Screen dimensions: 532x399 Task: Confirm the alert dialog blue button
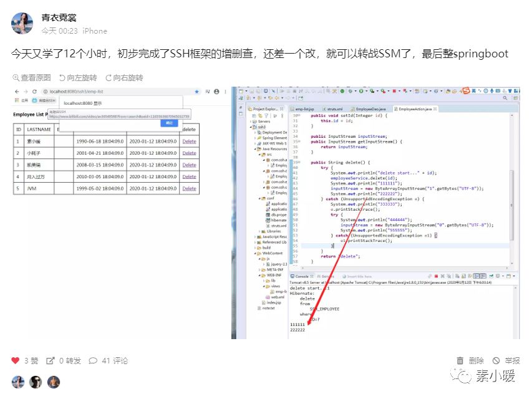click(x=169, y=123)
